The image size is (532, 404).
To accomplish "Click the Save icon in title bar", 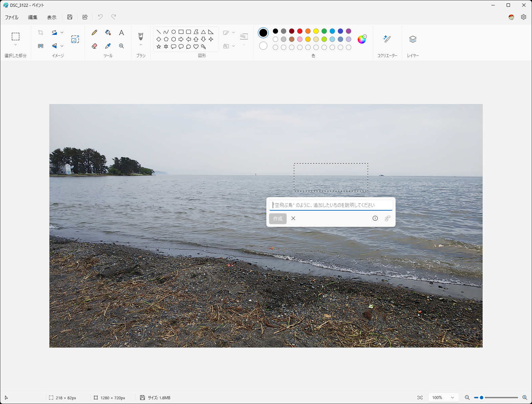I will 70,17.
